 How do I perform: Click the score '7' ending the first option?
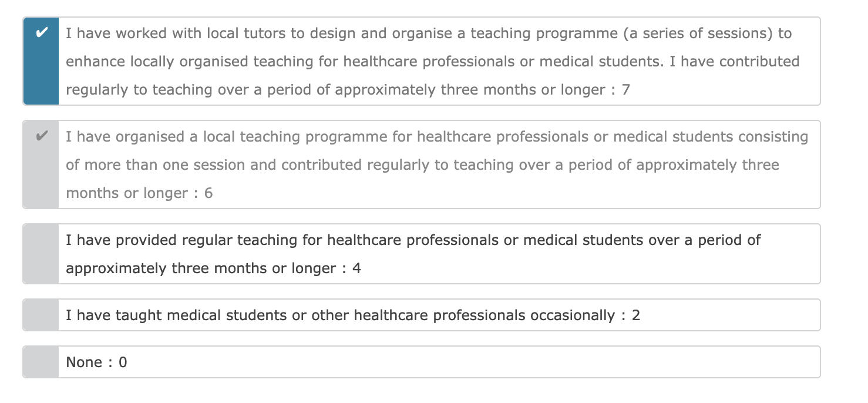tap(625, 90)
